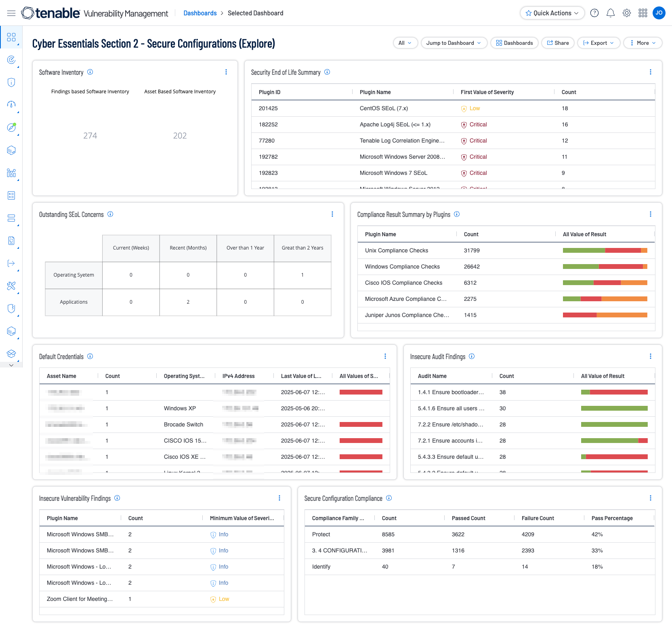Click the Unix Compliance Checks result bar

605,250
